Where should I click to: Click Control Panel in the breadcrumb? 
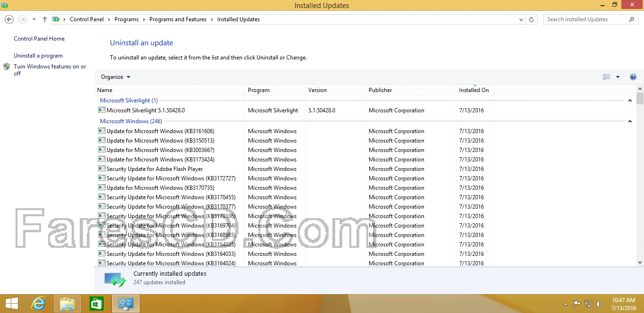pyautogui.click(x=86, y=19)
